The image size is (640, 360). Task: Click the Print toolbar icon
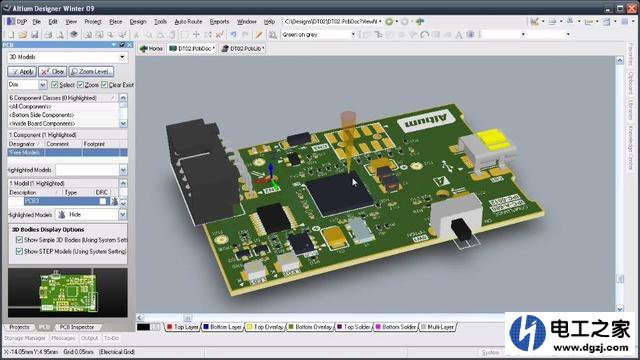(48, 35)
